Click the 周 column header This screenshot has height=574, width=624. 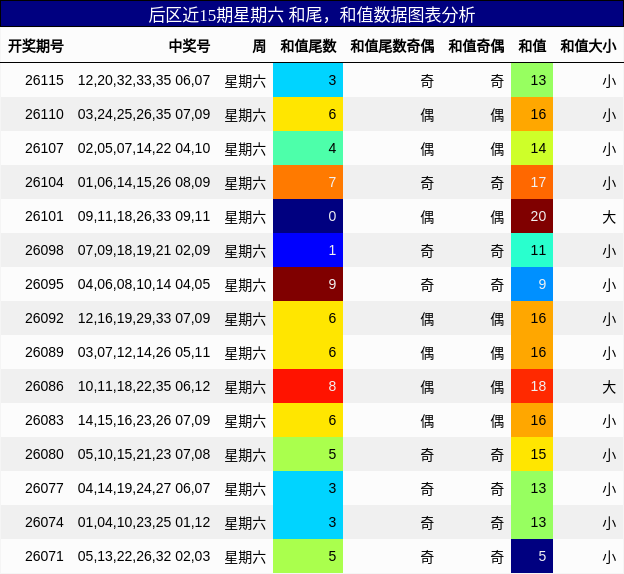[x=259, y=46]
